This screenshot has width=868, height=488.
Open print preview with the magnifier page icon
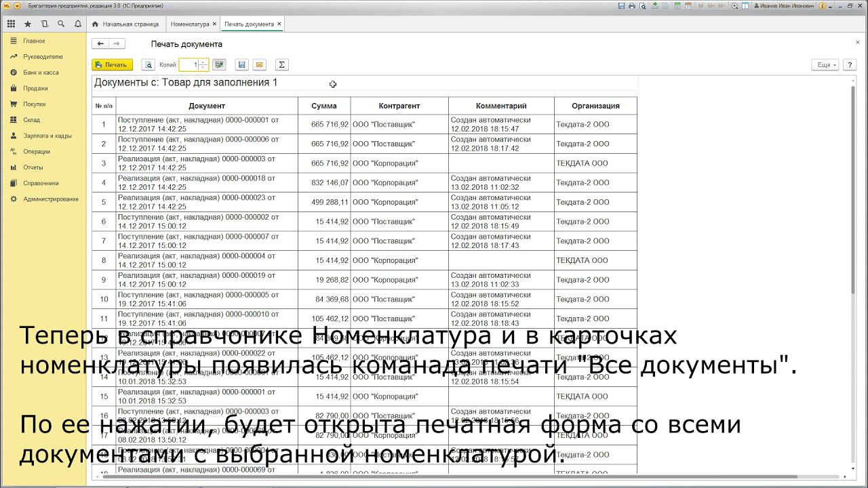(149, 65)
